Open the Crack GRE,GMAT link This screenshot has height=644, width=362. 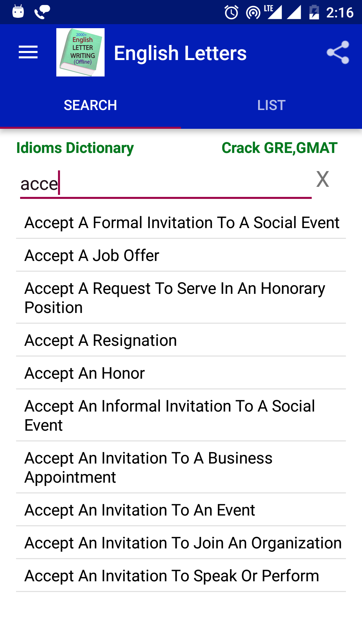click(279, 148)
